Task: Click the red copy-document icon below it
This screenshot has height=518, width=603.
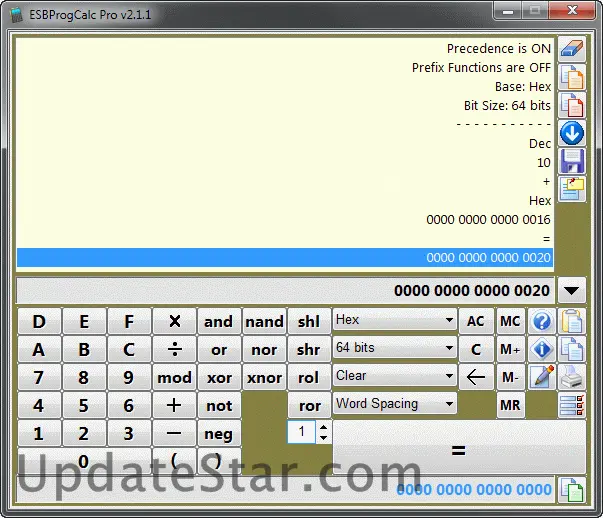Action: pyautogui.click(x=572, y=105)
